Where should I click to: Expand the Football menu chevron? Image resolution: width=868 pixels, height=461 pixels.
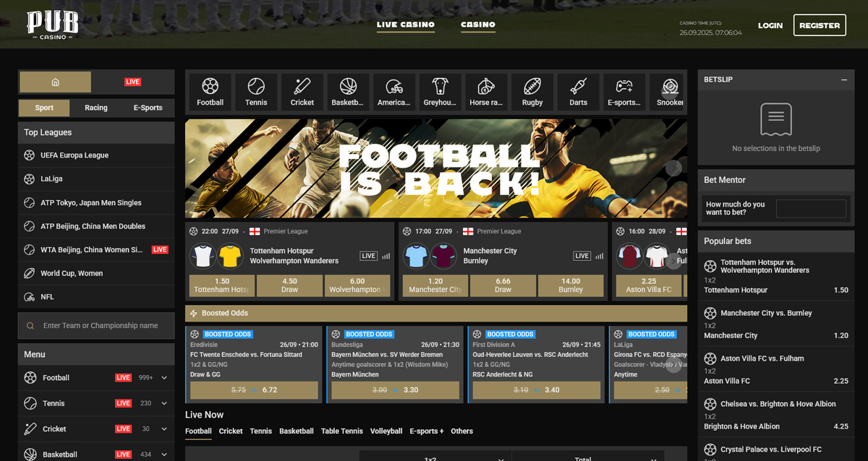(x=164, y=378)
